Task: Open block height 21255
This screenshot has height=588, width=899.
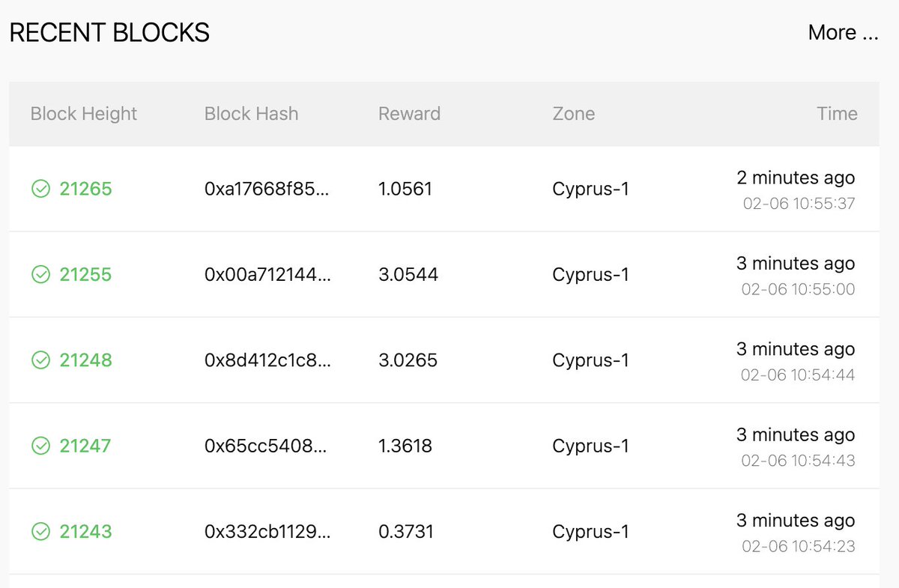Action: 85,275
